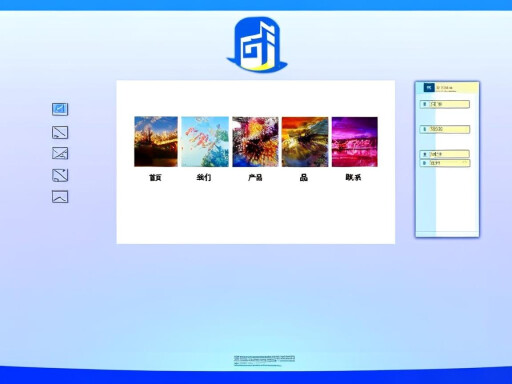
Task: Click the 品 label under the orange thumbnail
Action: pos(303,178)
